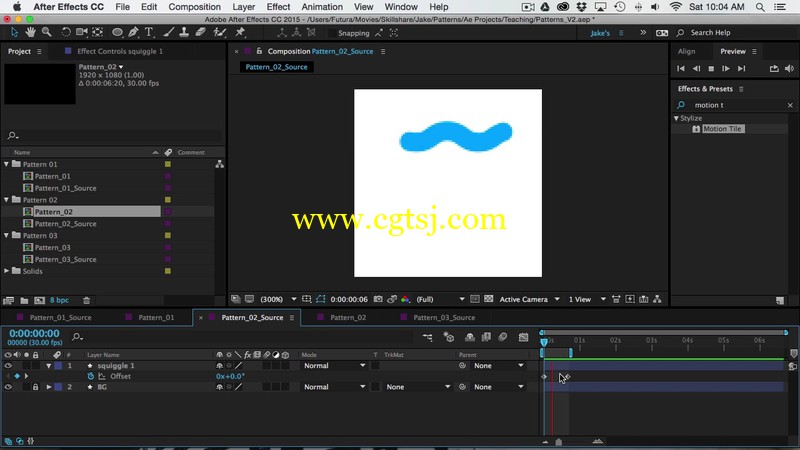Screen dimensions: 800x450
Task: Select the Motion Tile effect preset
Action: click(722, 129)
